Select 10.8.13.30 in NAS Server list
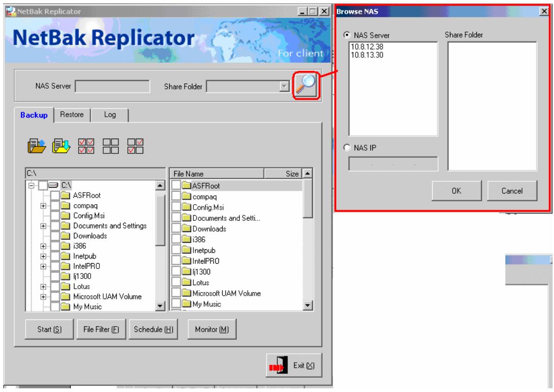554x392 pixels. (367, 55)
